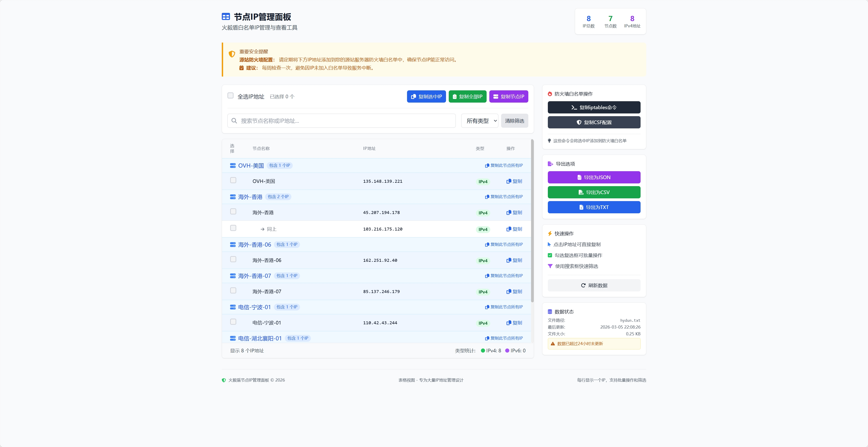Select the 电信-宁波-01 row checkbox
The width and height of the screenshot is (868, 447).
pos(233,322)
